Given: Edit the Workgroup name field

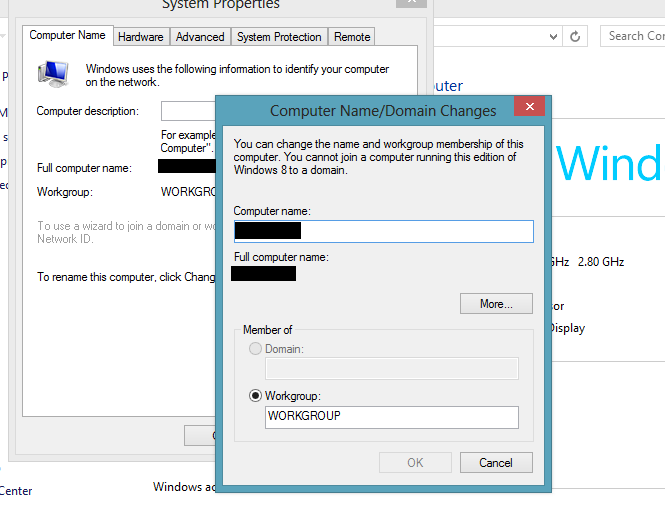Looking at the screenshot, I should pos(392,417).
